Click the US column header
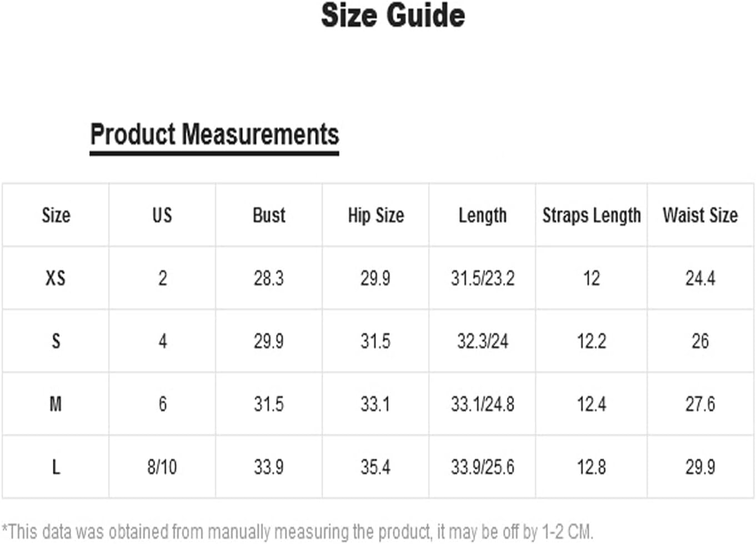The height and width of the screenshot is (544, 756). click(x=162, y=215)
